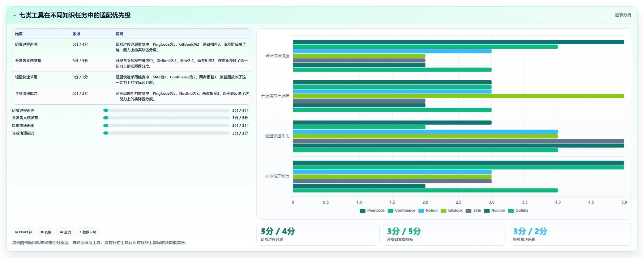Click the 企业治理能力 label in the progress list
Viewport: 644px width, 258px height.
[x=23, y=133]
